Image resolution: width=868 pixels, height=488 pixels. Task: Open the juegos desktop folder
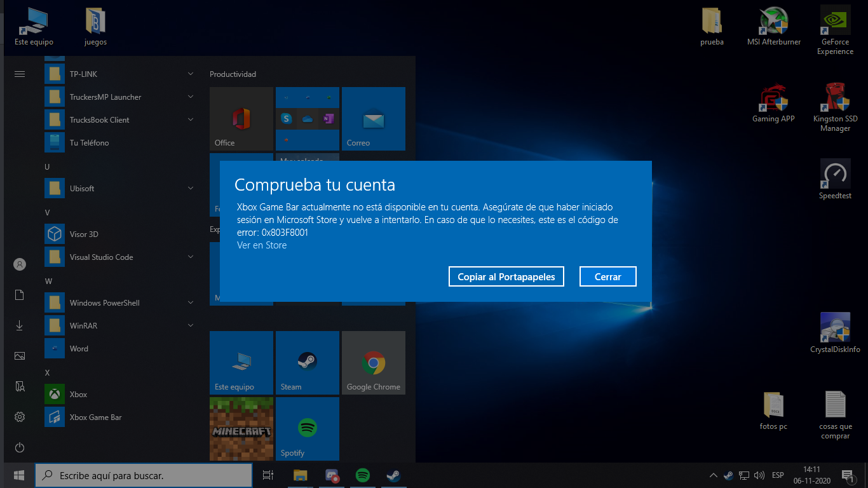(95, 27)
